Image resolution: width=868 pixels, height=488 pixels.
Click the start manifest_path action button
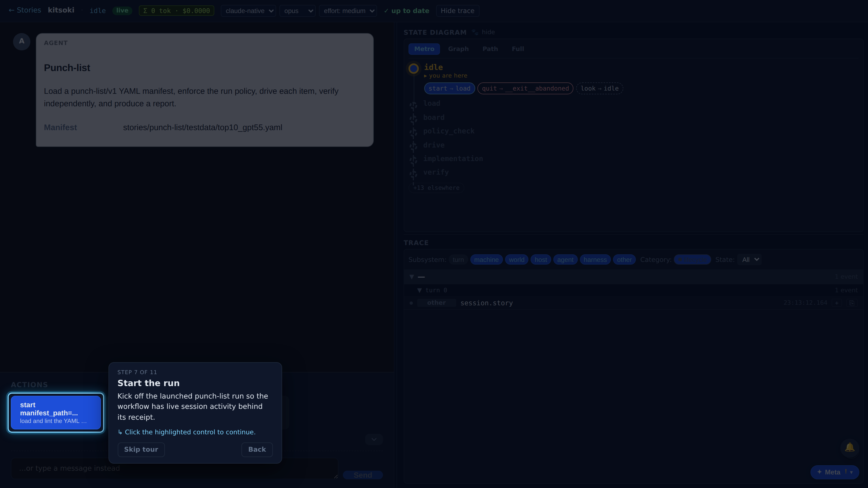point(56,413)
